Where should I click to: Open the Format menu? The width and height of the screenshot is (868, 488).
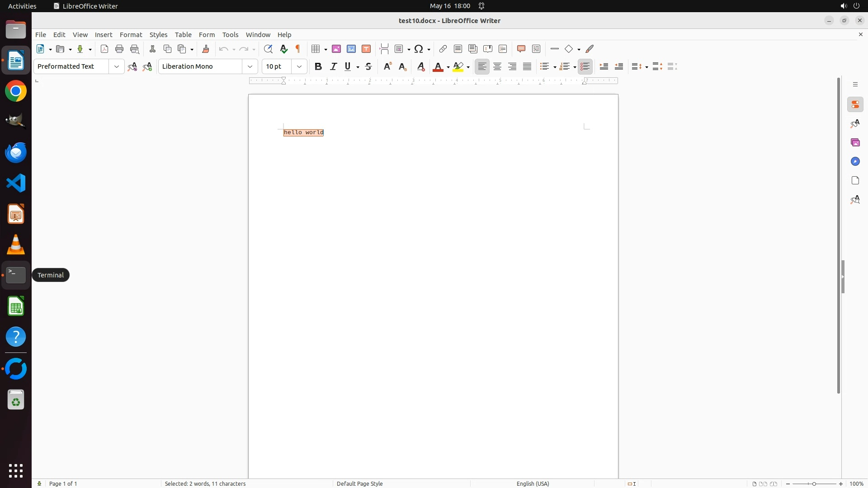pos(131,35)
